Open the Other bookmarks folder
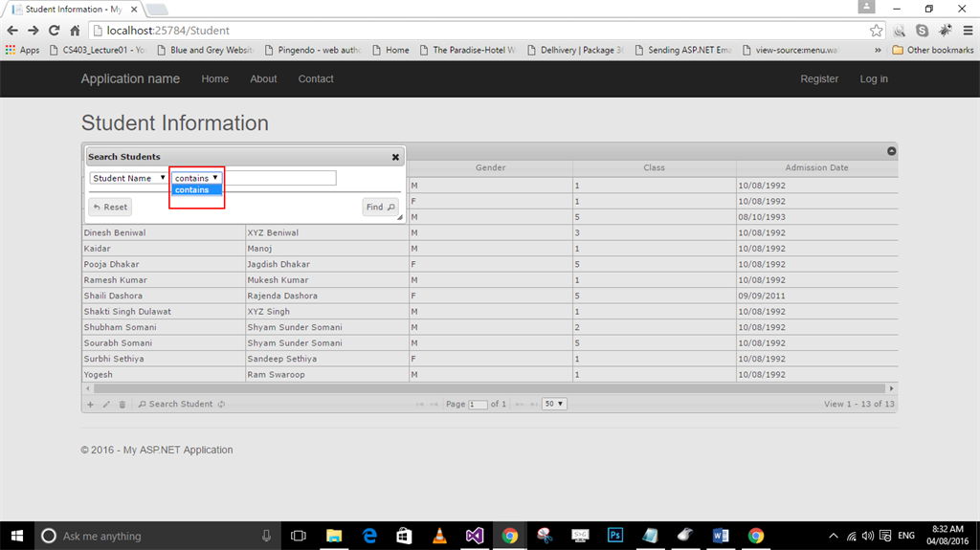The width and height of the screenshot is (980, 550). point(932,50)
